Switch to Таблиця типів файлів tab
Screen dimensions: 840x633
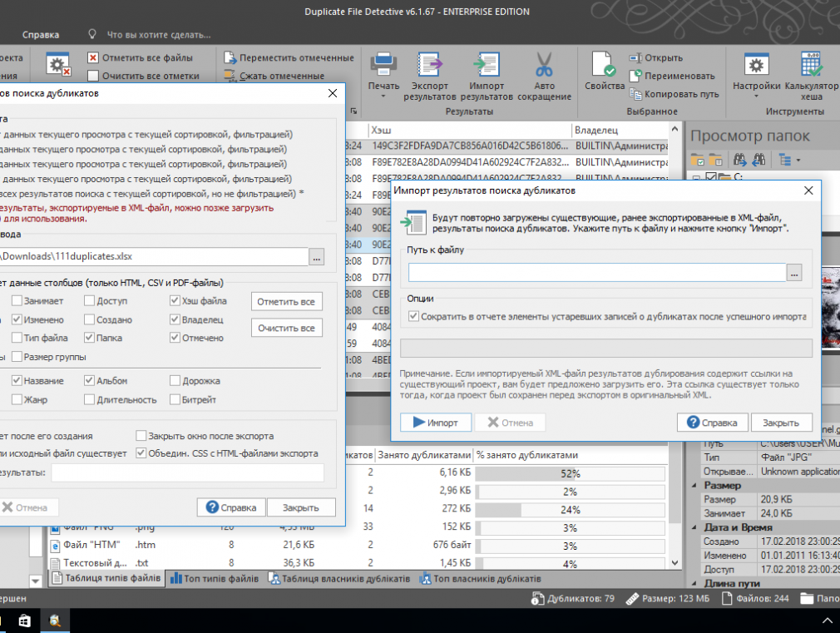[106, 578]
